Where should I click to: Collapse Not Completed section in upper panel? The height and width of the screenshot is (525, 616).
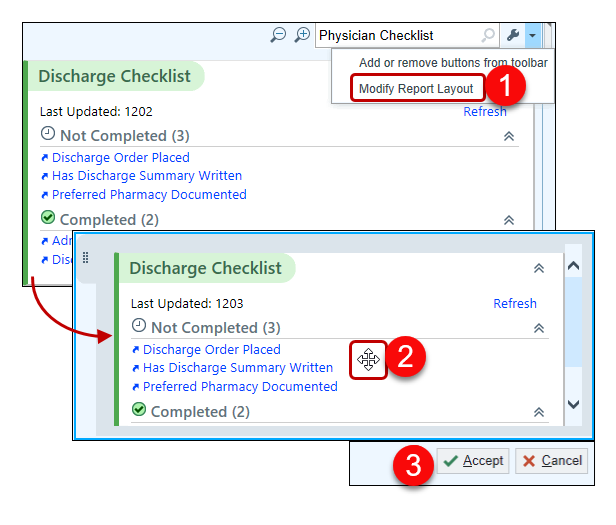[x=508, y=136]
